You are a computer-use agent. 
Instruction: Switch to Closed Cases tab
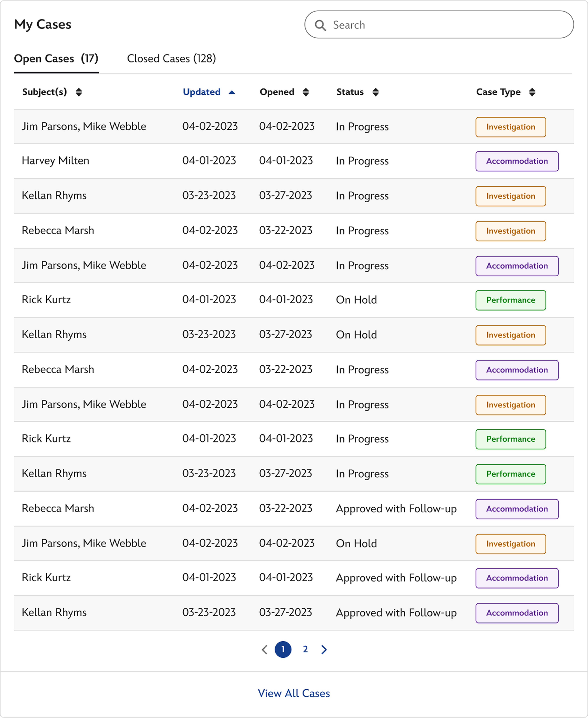tap(171, 59)
